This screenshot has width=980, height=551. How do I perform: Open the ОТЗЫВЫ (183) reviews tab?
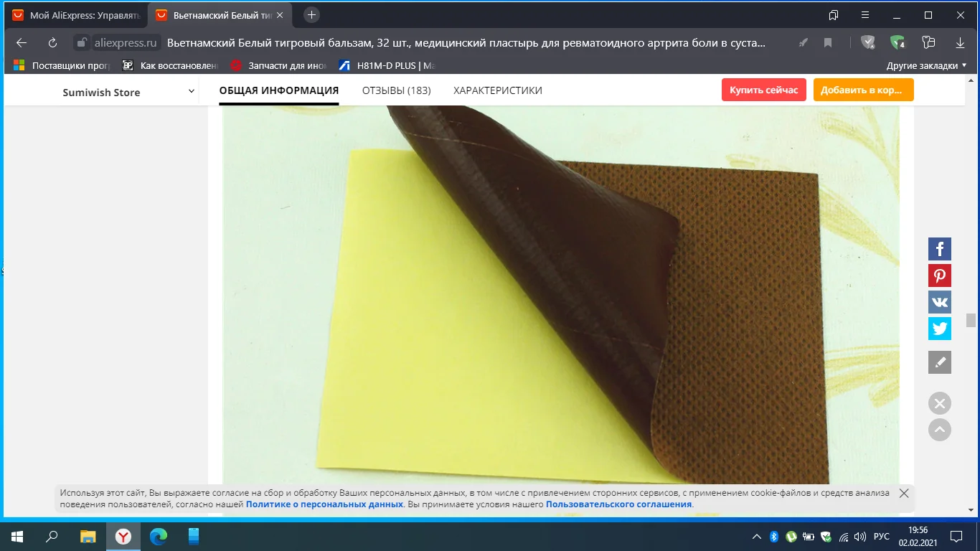(396, 90)
